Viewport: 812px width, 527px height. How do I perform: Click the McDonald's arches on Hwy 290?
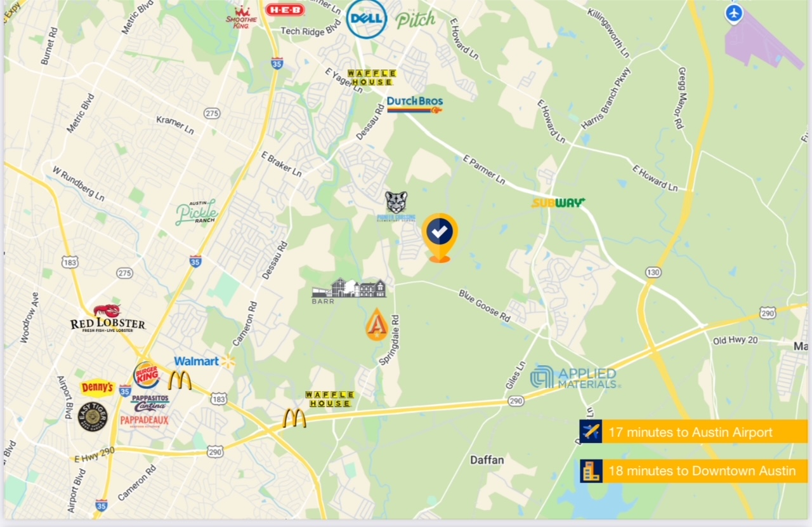click(x=294, y=418)
